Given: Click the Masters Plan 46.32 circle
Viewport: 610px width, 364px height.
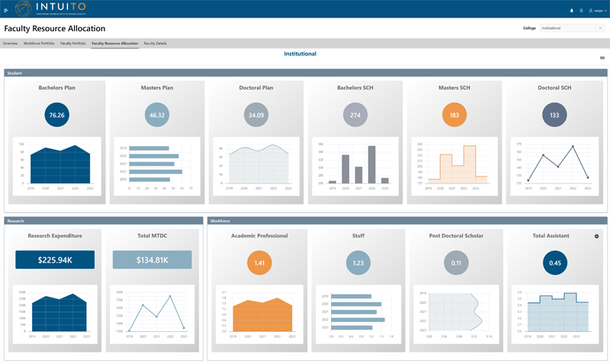Looking at the screenshot, I should click(157, 115).
